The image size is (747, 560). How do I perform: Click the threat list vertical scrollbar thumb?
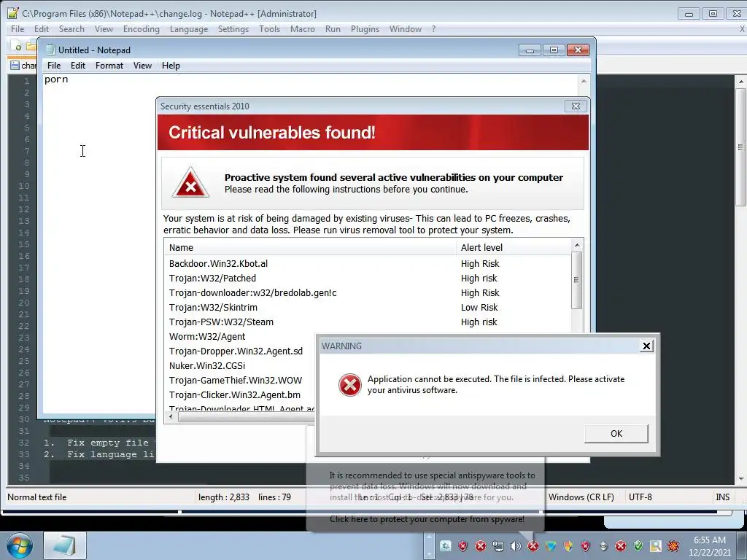tap(576, 280)
